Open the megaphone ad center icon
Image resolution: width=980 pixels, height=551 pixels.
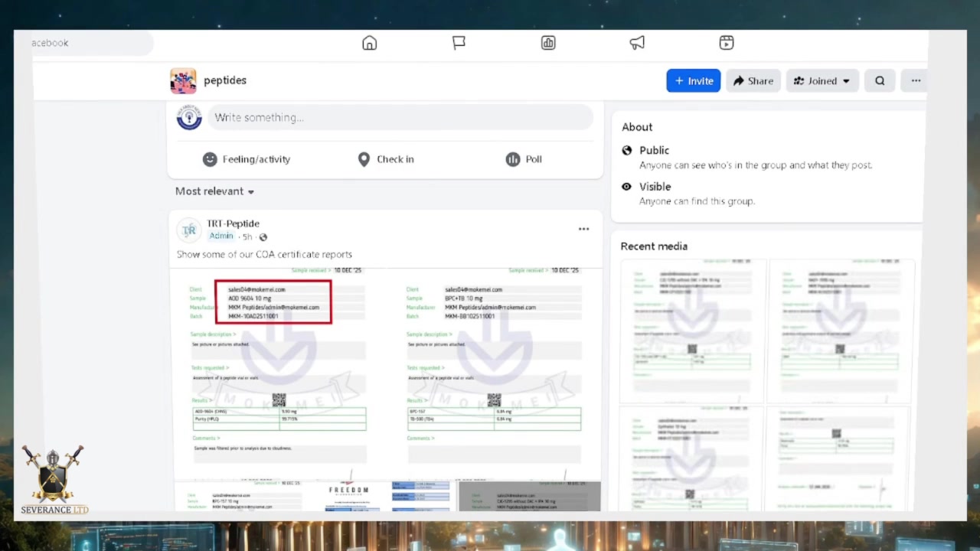tap(637, 43)
